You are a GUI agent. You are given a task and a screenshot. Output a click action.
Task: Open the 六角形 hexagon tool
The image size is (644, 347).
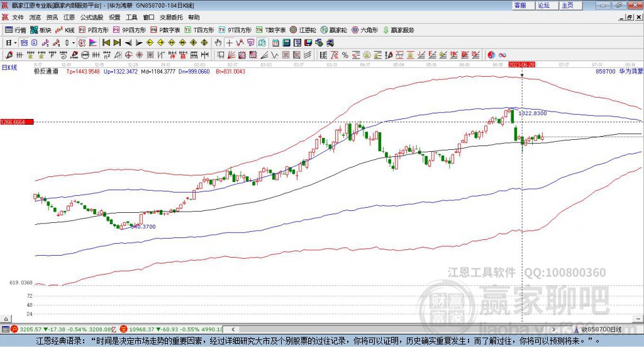365,30
